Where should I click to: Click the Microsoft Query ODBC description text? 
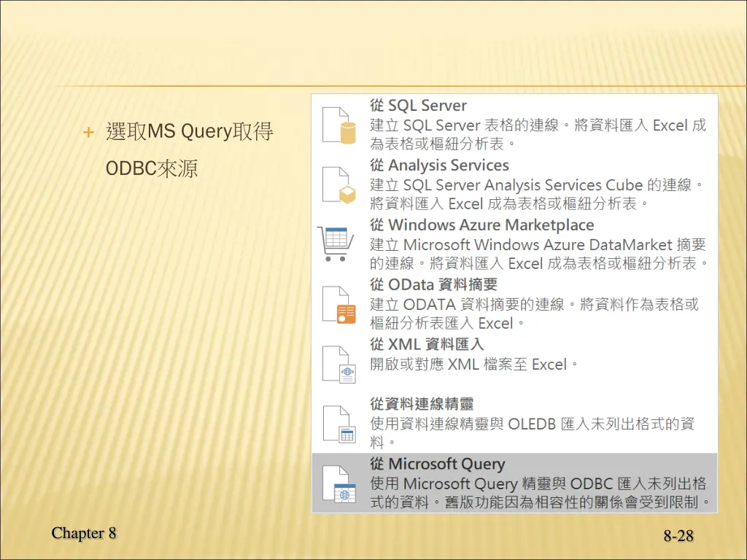(541, 493)
